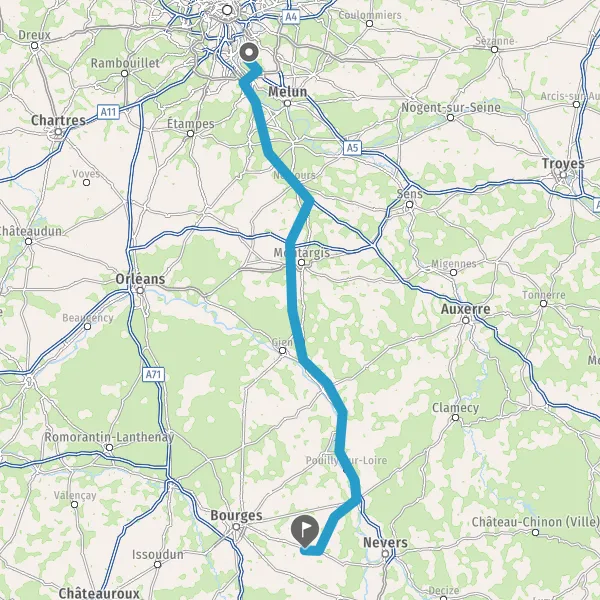Click the Troyes city label
Screen dimensions: 600x600
point(563,163)
